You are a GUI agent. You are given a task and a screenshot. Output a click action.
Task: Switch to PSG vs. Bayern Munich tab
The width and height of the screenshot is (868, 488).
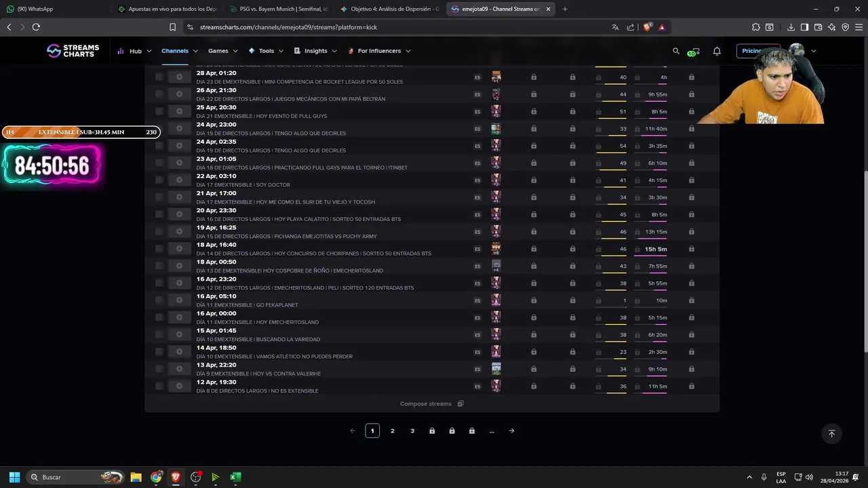pyautogui.click(x=278, y=9)
